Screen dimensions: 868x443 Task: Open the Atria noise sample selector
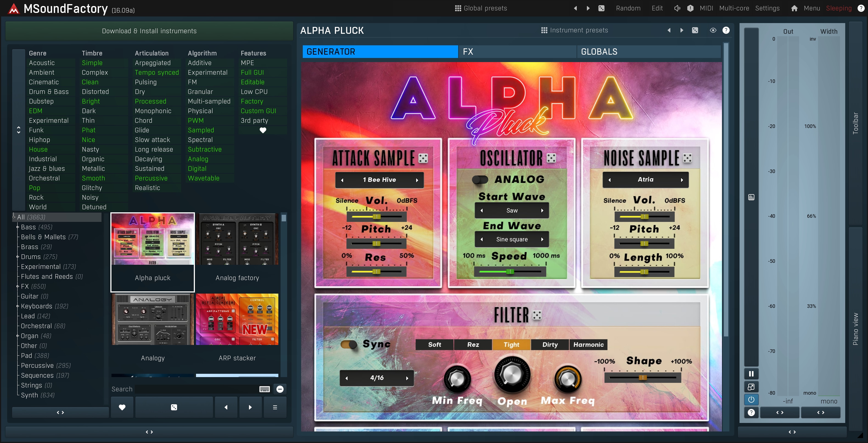(646, 180)
